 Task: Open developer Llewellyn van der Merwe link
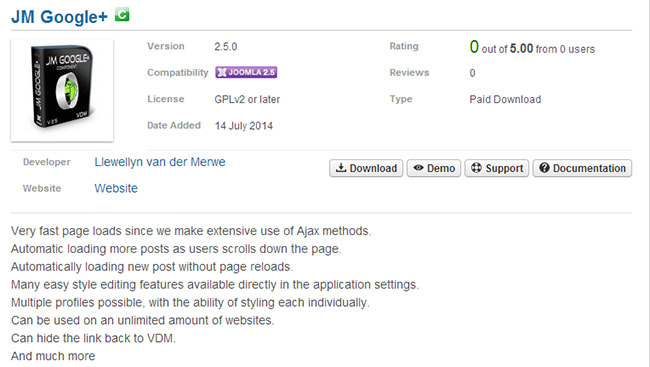[x=160, y=162]
